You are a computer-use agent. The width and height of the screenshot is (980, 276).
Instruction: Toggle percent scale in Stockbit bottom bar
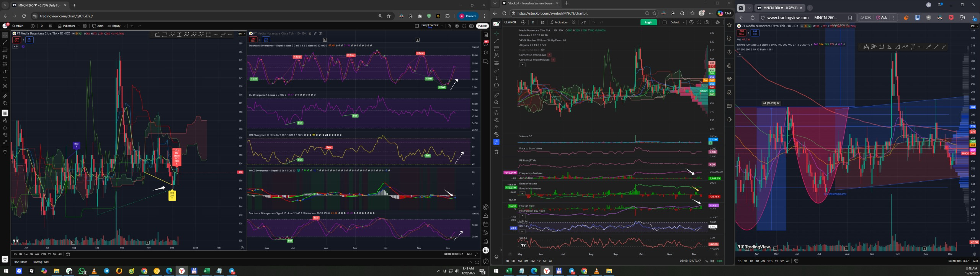[706, 261]
